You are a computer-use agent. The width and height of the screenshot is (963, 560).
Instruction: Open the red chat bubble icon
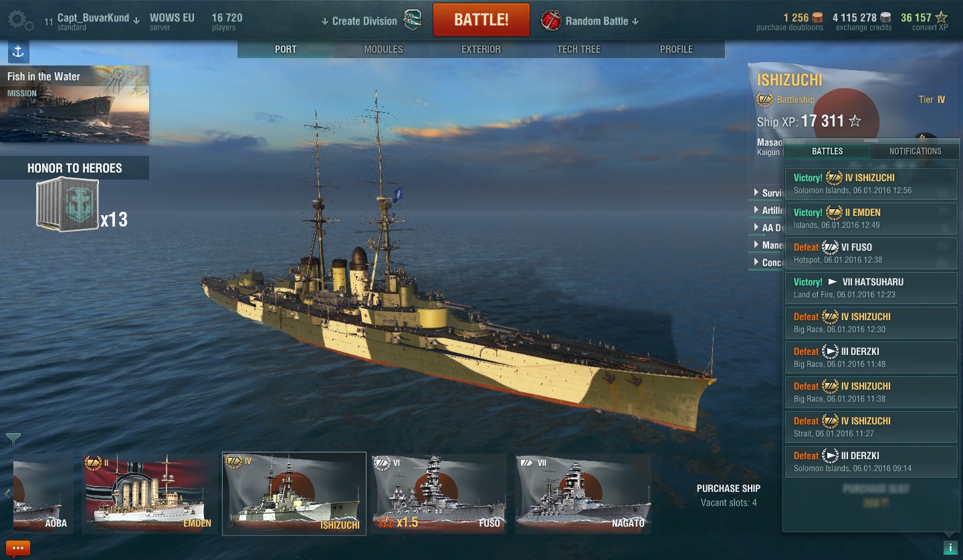point(17,549)
